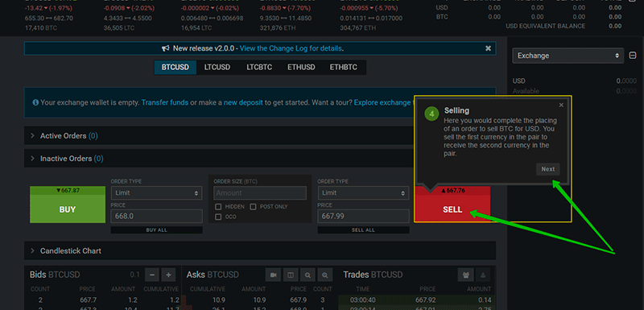This screenshot has height=310, width=644.
Task: Tick the POST ONLY checkbox
Action: [x=253, y=206]
